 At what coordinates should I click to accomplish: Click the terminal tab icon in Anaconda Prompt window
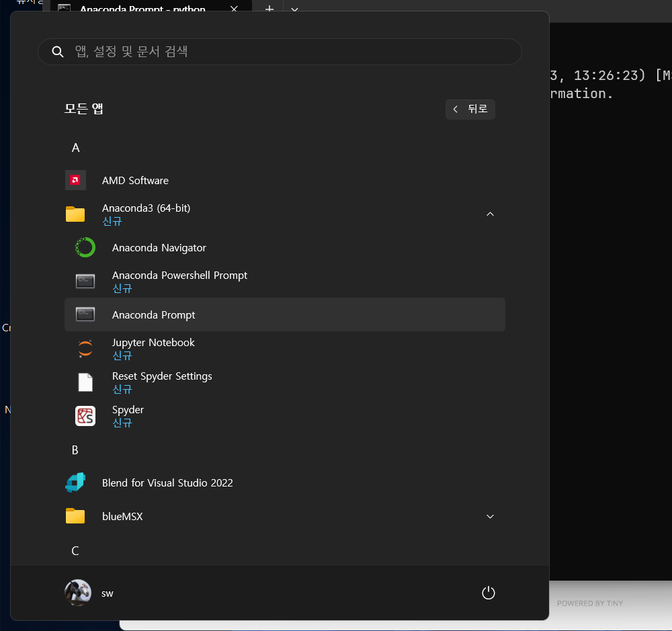(x=65, y=9)
